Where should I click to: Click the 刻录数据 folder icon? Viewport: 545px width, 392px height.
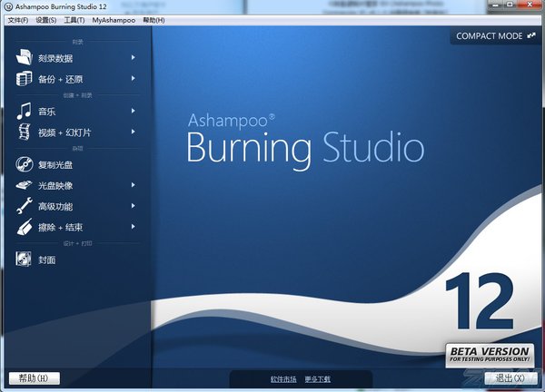(25, 57)
